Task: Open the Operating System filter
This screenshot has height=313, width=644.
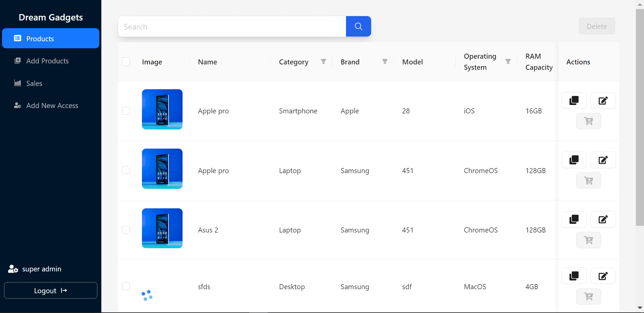Action: click(x=508, y=61)
